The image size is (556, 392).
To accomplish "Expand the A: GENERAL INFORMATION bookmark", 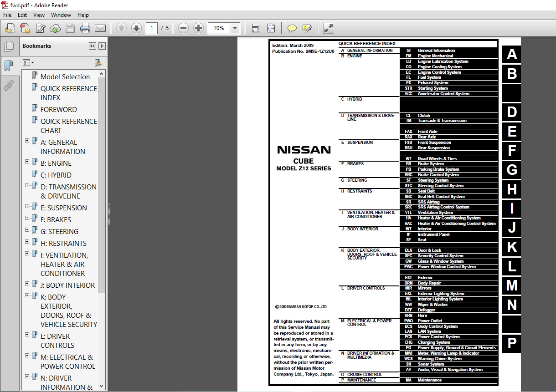I will 27,141.
